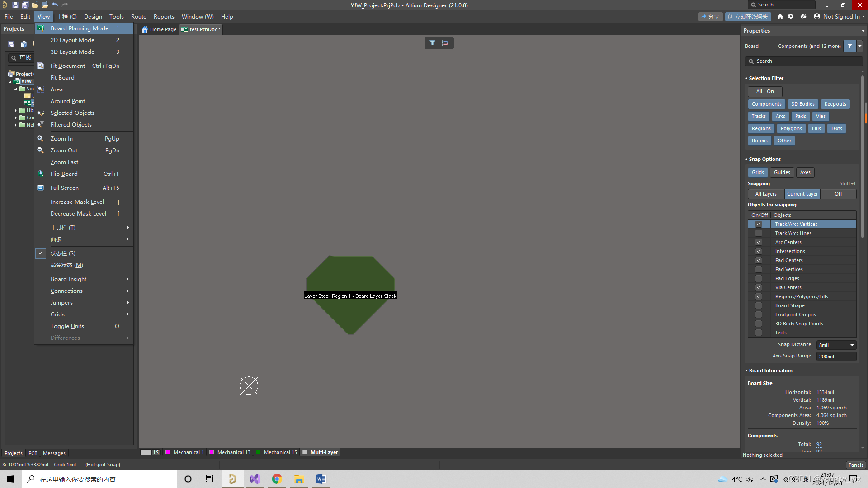This screenshot has height=488, width=868.
Task: Switch to the Mechanical 13 layer tab
Action: point(230,452)
